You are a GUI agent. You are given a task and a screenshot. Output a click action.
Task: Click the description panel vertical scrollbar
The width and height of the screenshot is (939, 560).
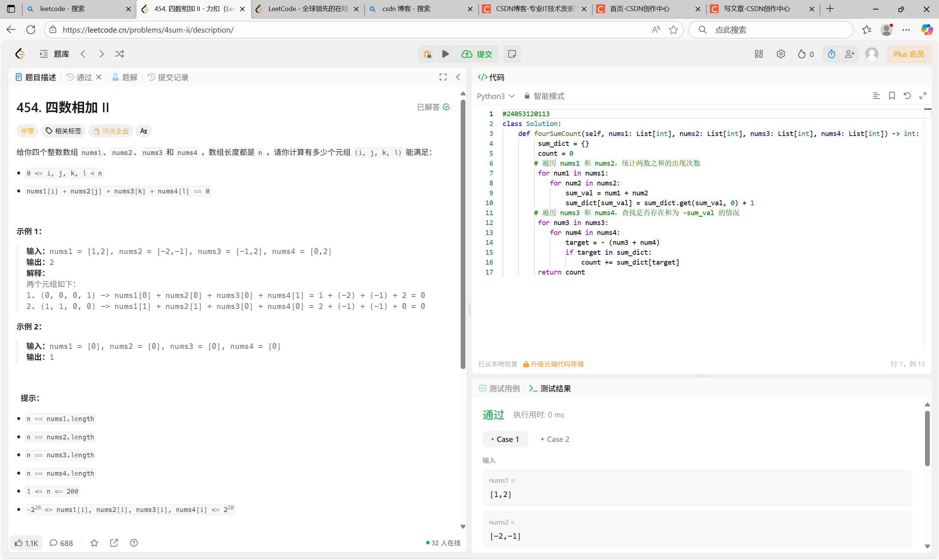point(463,234)
